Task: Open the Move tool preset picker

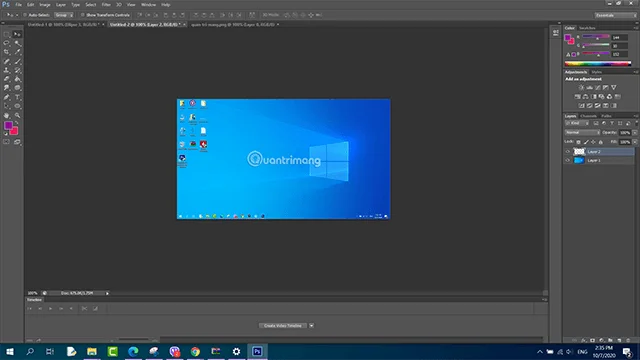Action: 12,15
